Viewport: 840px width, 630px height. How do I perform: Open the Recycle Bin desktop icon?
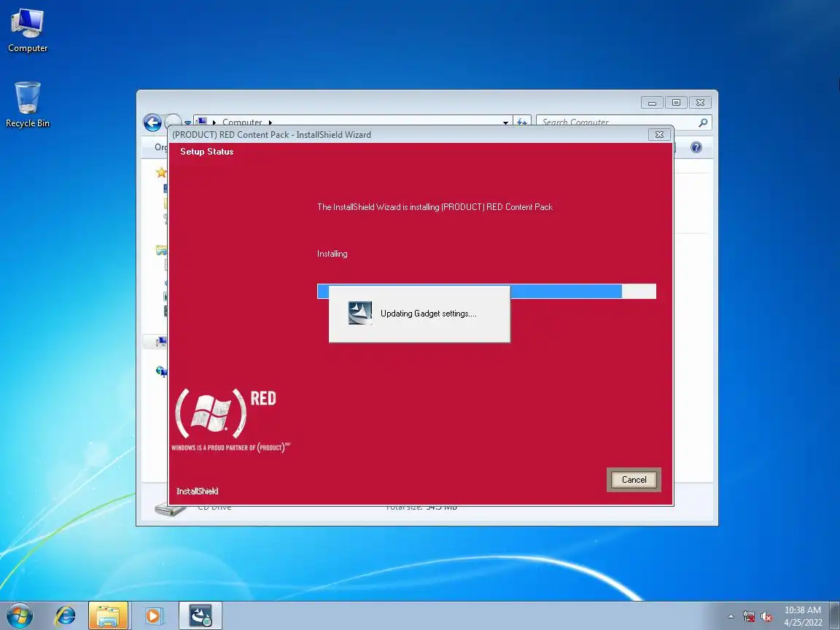tap(27, 104)
